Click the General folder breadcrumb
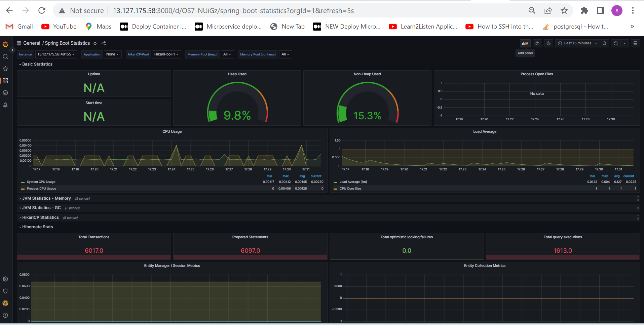The image size is (644, 325). [32, 43]
